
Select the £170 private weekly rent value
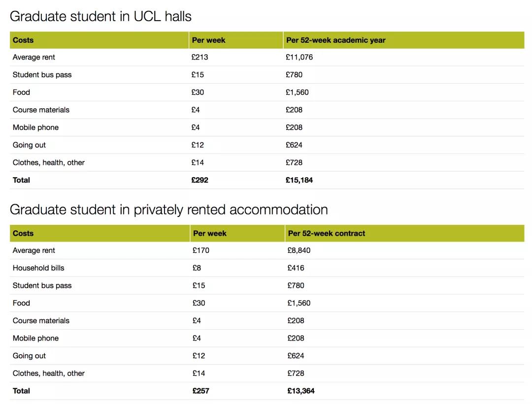[200, 250]
